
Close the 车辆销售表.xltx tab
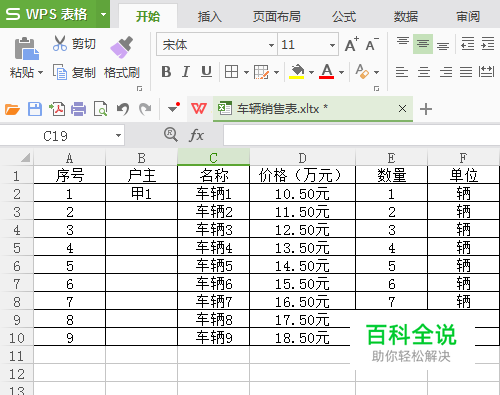(x=402, y=108)
